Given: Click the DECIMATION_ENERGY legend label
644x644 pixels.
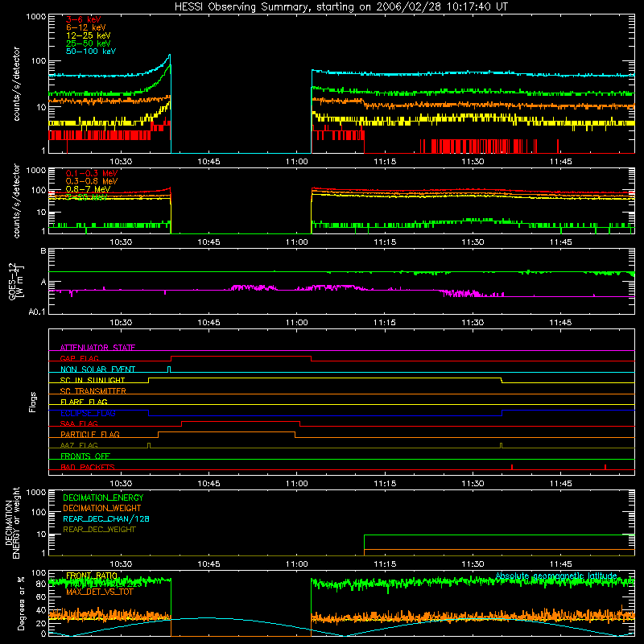Looking at the screenshot, I should point(103,497).
